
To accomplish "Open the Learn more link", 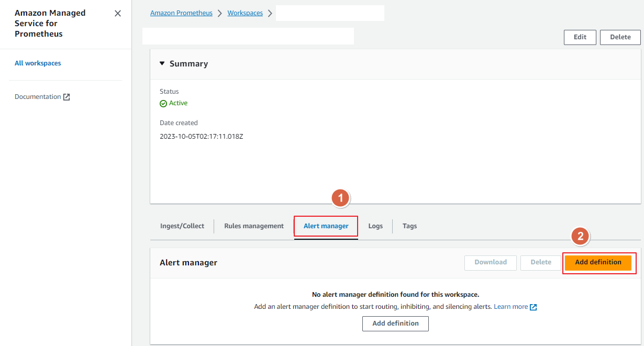I will pos(510,307).
